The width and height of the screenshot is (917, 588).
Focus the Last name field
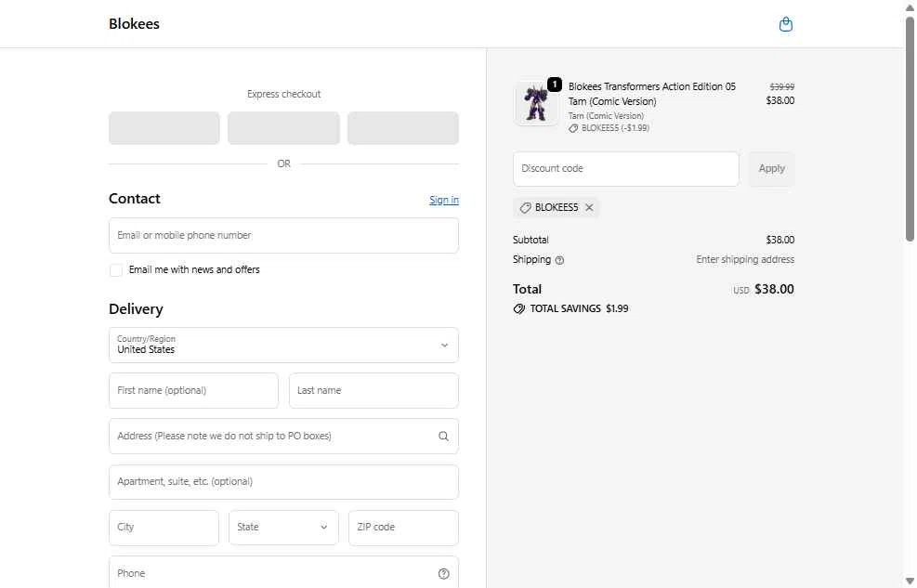point(373,390)
